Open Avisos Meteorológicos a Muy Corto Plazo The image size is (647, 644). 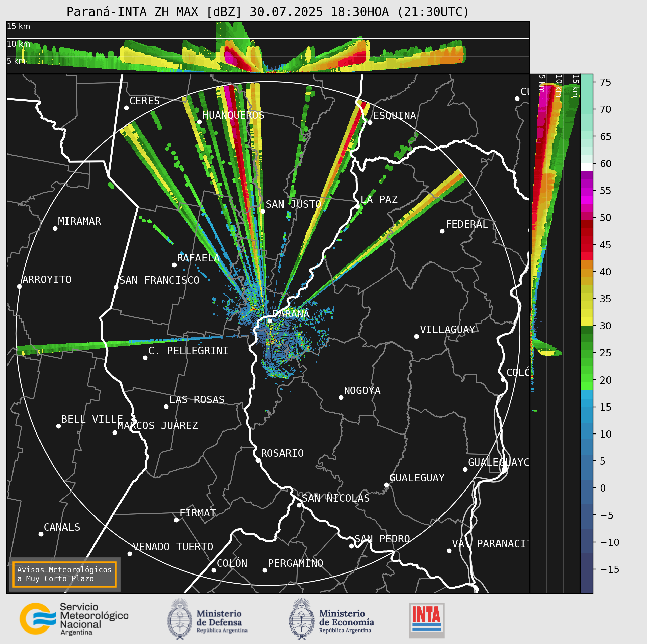click(64, 574)
